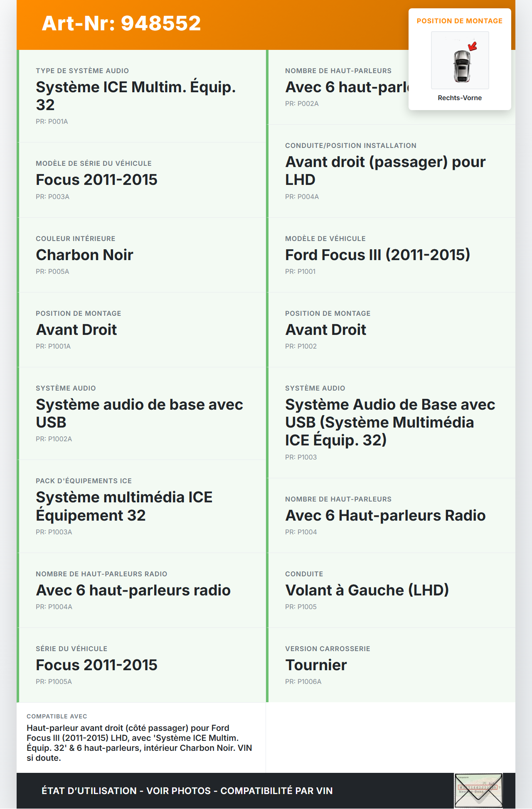This screenshot has width=532, height=809.
Task: Click the Focus 2011-2015 value under Modèle de Série
Action: (96, 180)
